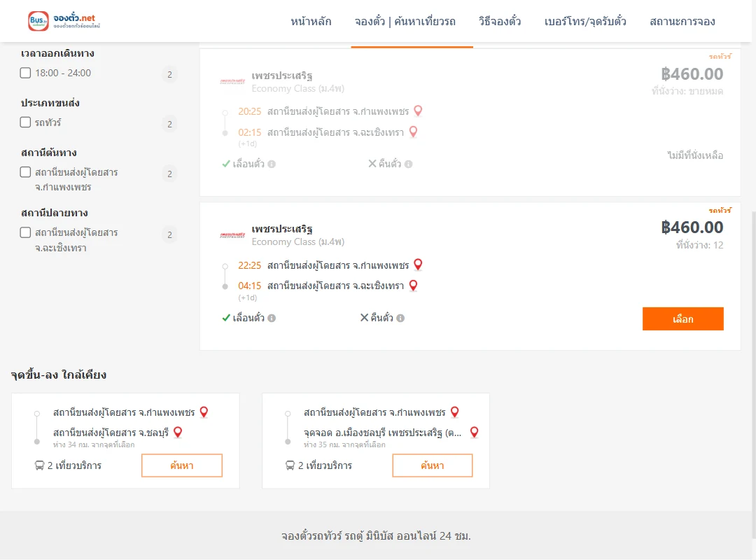Image resolution: width=756 pixels, height=560 pixels.
Task: Click ห่าง 34 กม. จากจุดที่เลือก text
Action: click(x=94, y=444)
